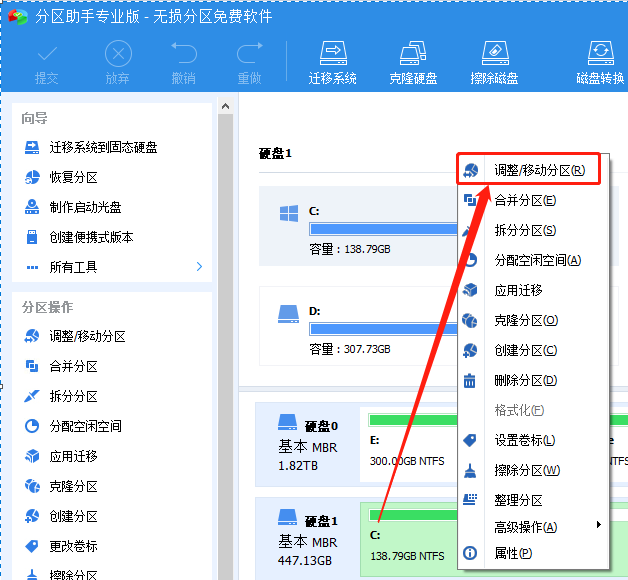Click the sidebar scrollbar up arrow
Image resolution: width=628 pixels, height=580 pixels.
pos(225,106)
